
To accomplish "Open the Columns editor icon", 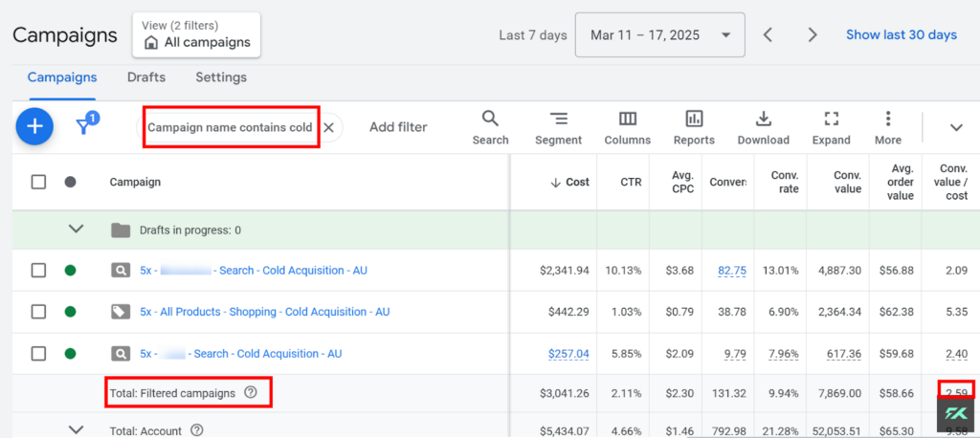I will coord(628,127).
